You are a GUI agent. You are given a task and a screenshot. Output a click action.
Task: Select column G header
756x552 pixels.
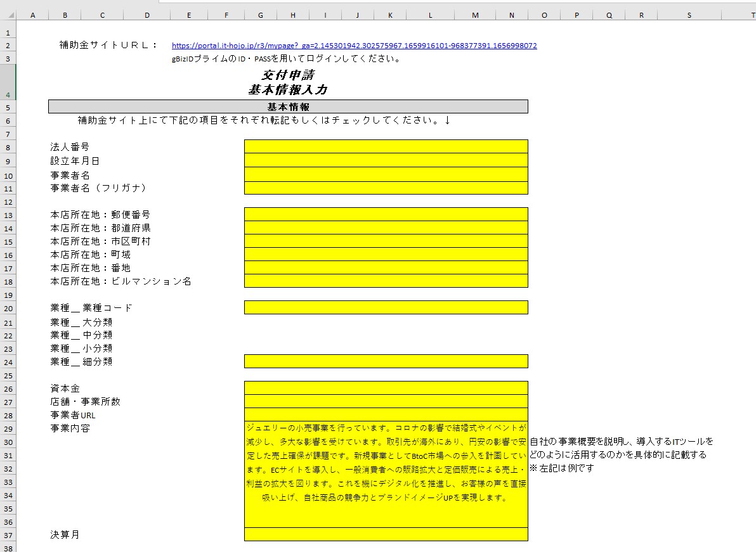(261, 15)
